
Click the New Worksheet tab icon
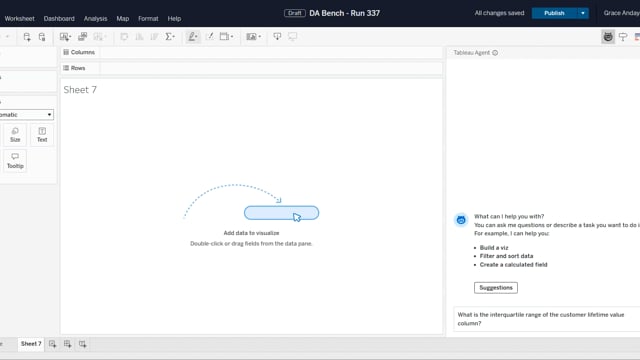pos(52,344)
